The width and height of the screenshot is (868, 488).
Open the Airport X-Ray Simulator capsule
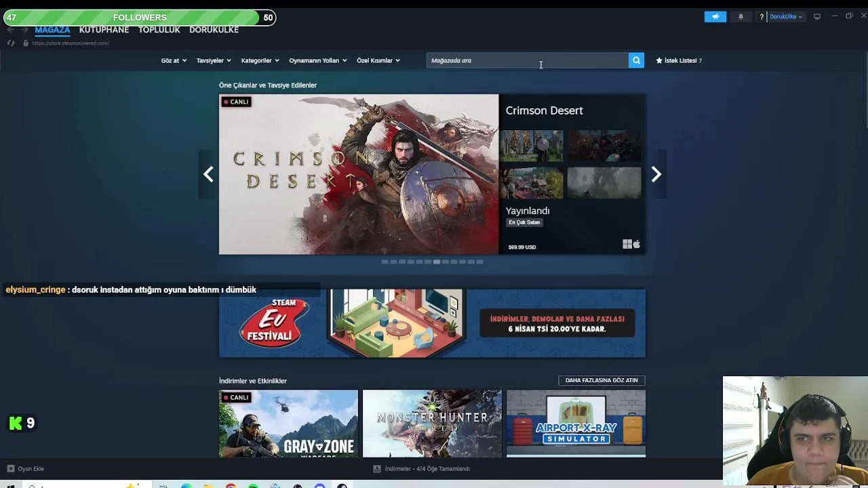pyautogui.click(x=576, y=424)
